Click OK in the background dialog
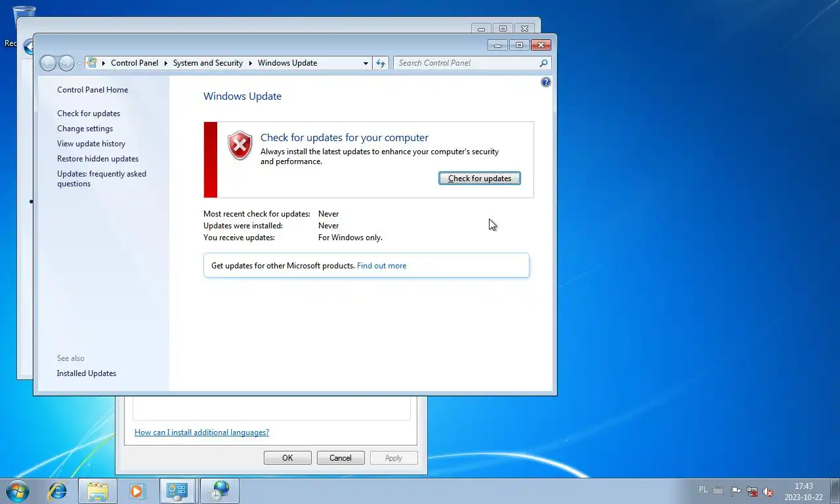This screenshot has width=840, height=504. click(x=287, y=458)
